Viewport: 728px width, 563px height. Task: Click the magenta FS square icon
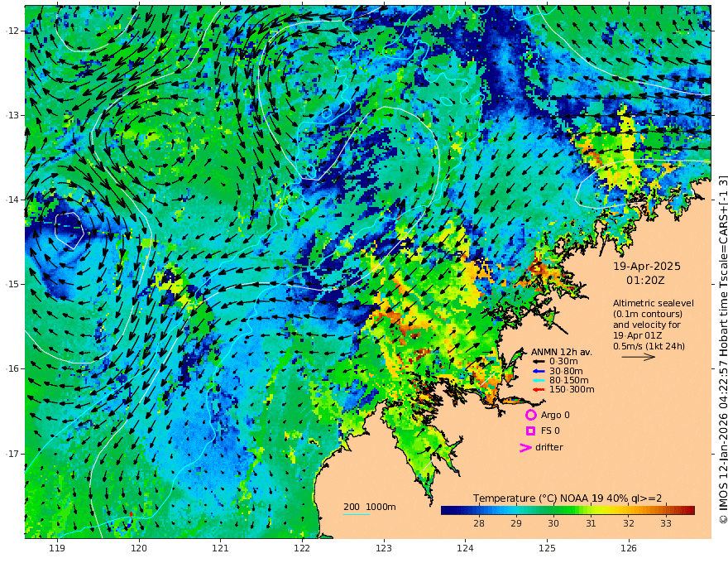(x=530, y=431)
